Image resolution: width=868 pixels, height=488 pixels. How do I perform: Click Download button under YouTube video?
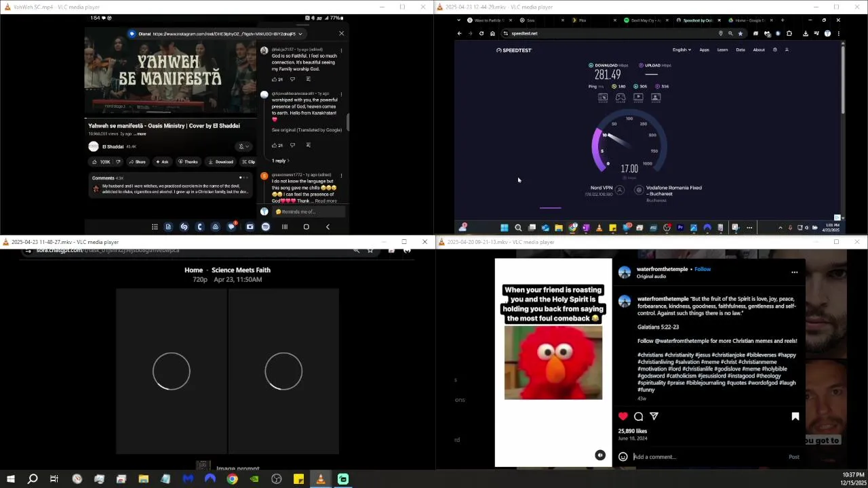220,162
